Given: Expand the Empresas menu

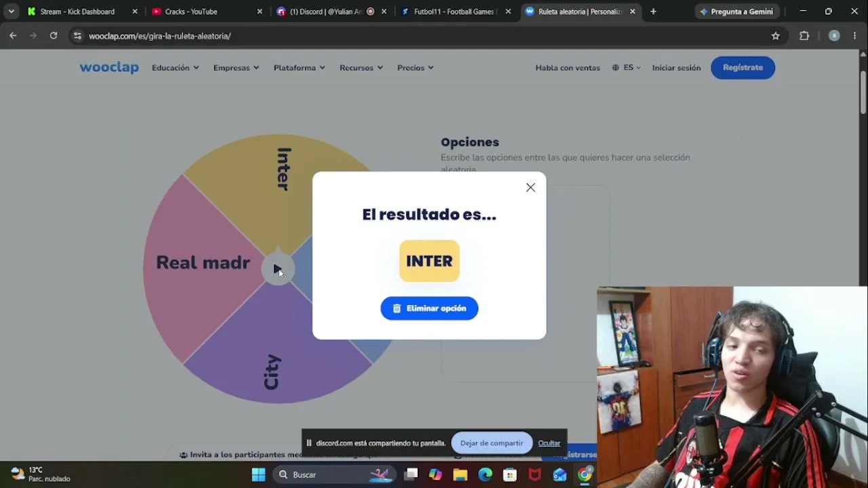Looking at the screenshot, I should coord(236,68).
